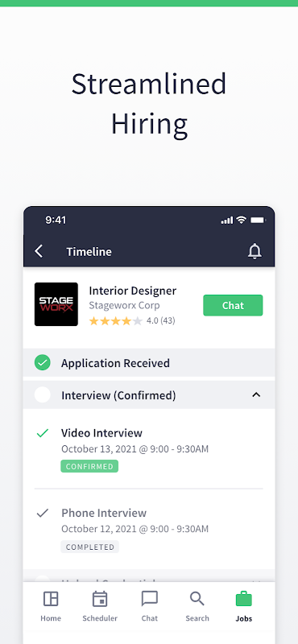This screenshot has height=644, width=298.
Task: Tap the star rating 4.0 (43)
Action: coord(132,320)
